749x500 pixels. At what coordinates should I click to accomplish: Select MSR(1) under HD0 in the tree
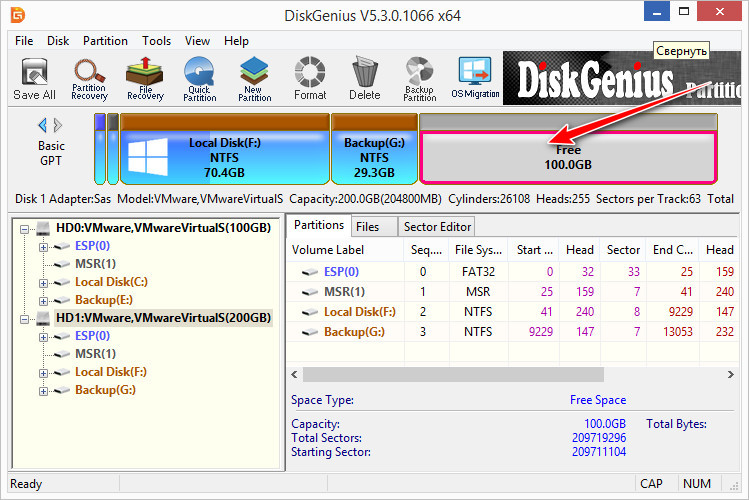point(95,264)
